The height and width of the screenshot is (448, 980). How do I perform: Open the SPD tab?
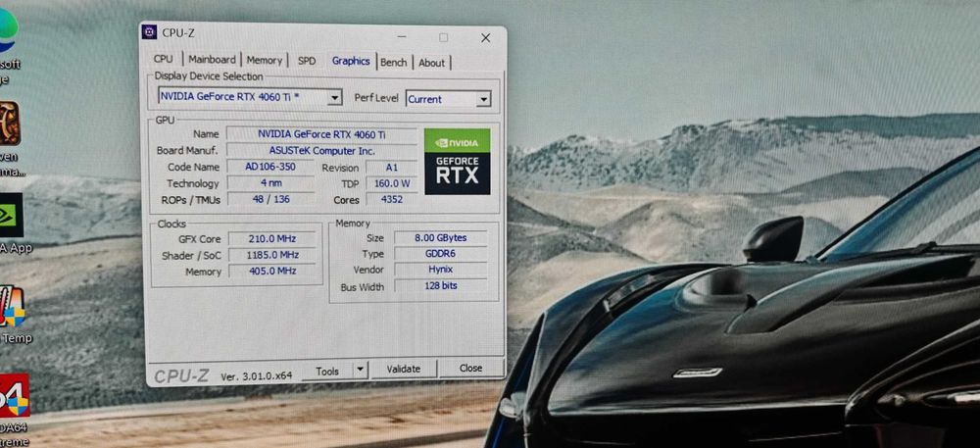tap(307, 61)
